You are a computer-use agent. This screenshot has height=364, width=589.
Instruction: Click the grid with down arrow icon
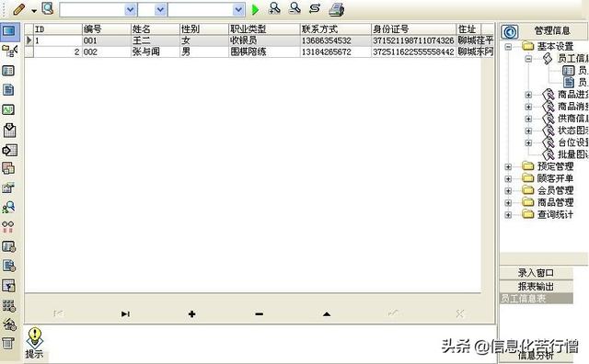point(9,130)
